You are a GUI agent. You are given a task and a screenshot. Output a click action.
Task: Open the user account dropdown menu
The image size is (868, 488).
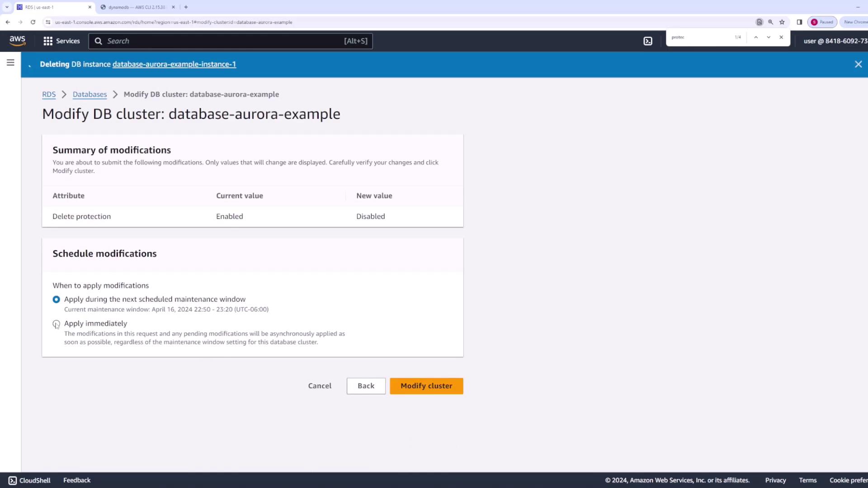pos(835,41)
